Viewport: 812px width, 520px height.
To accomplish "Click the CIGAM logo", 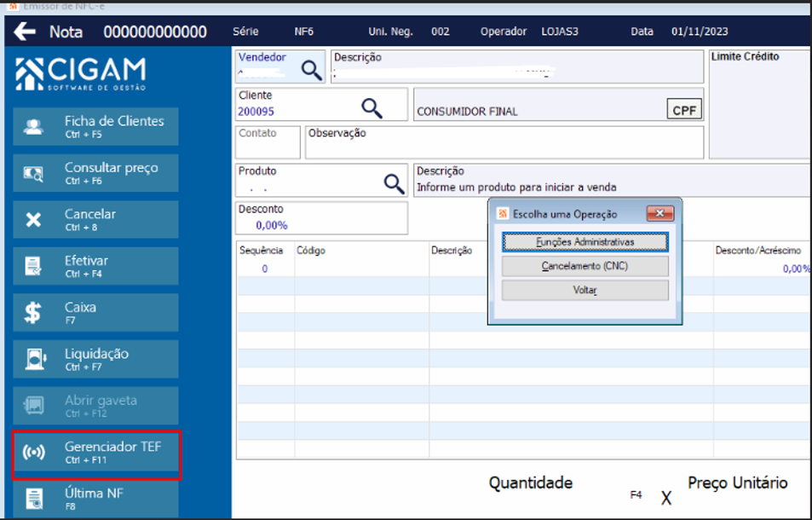I will pyautogui.click(x=81, y=74).
